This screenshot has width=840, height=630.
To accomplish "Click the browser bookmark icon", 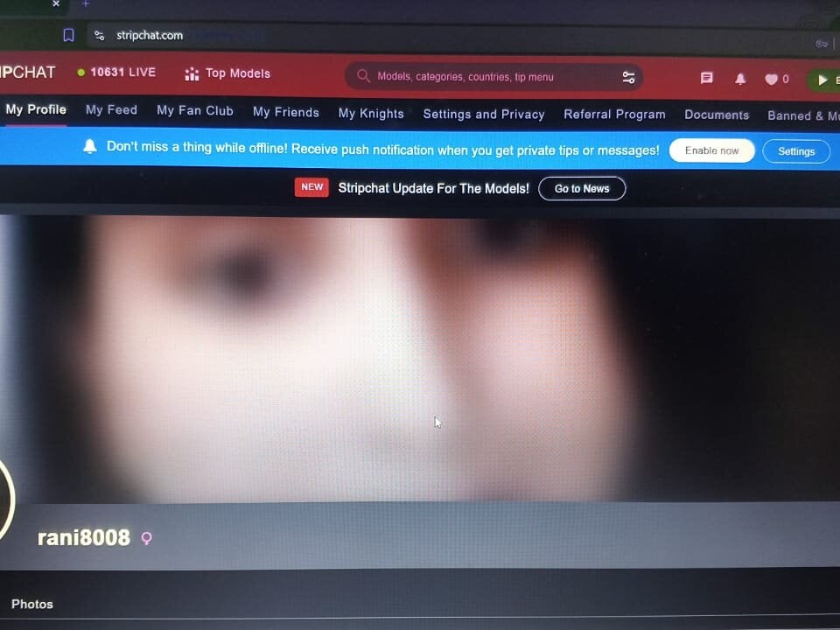I will 68,35.
